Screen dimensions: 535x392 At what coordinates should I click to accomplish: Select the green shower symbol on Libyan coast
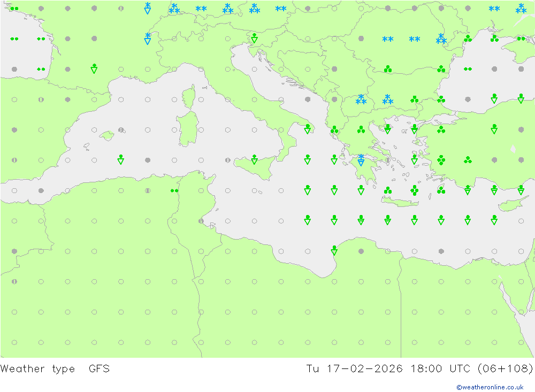pyautogui.click(x=334, y=250)
